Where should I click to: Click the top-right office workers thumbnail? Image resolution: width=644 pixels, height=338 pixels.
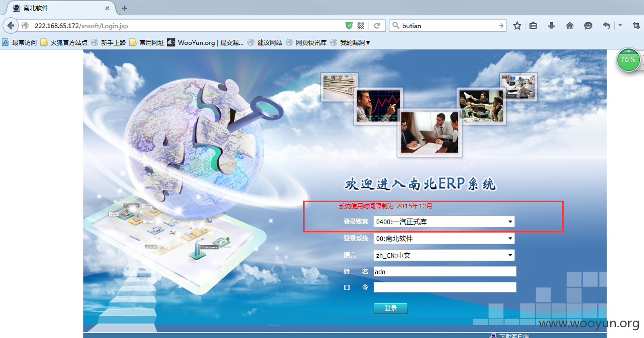518,86
